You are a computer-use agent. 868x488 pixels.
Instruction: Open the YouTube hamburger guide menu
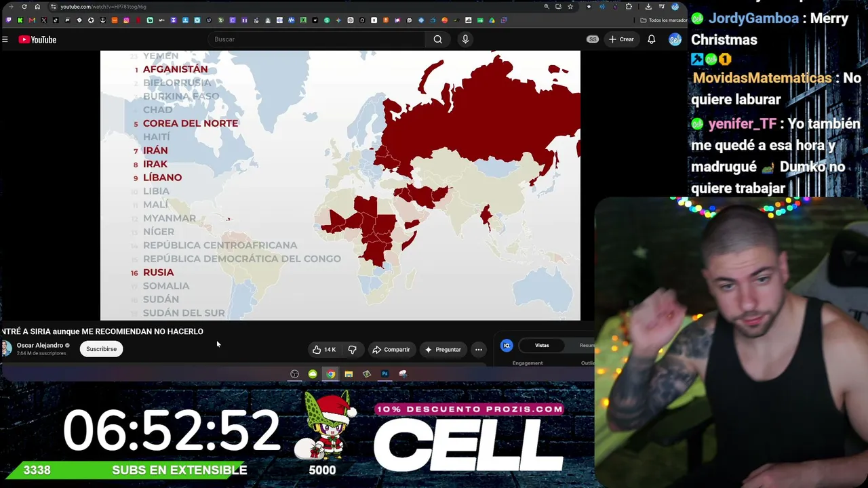(x=5, y=39)
